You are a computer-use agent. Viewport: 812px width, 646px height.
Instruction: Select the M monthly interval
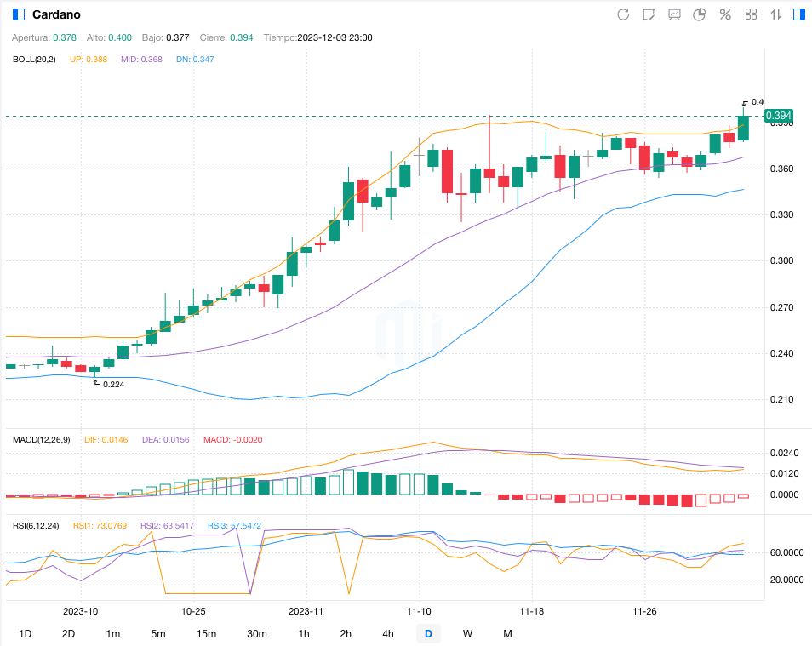coord(507,633)
